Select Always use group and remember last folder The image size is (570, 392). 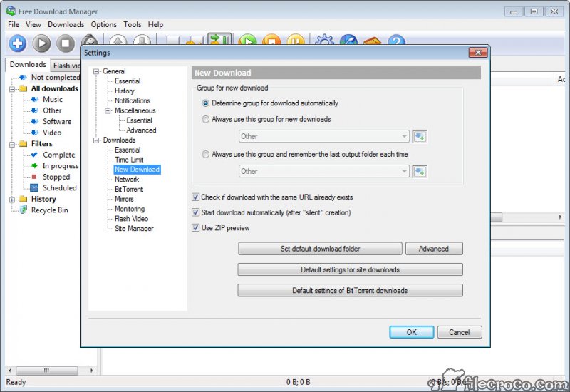click(x=205, y=154)
